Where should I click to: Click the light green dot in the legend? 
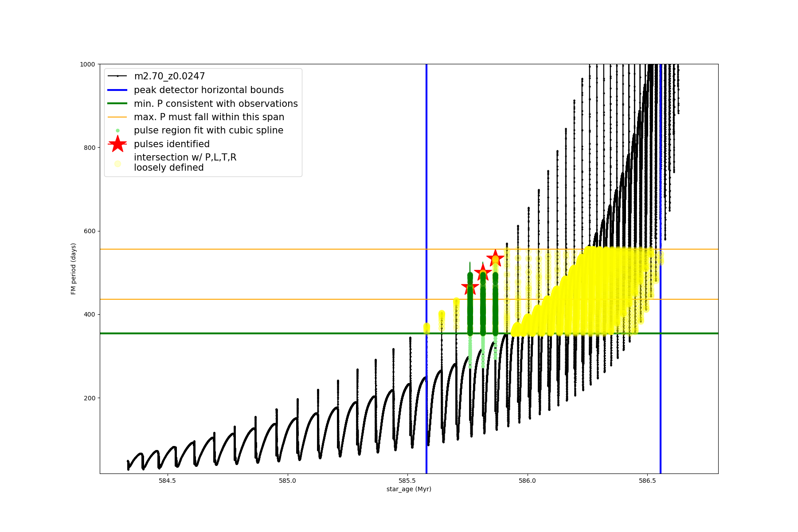[x=117, y=130]
